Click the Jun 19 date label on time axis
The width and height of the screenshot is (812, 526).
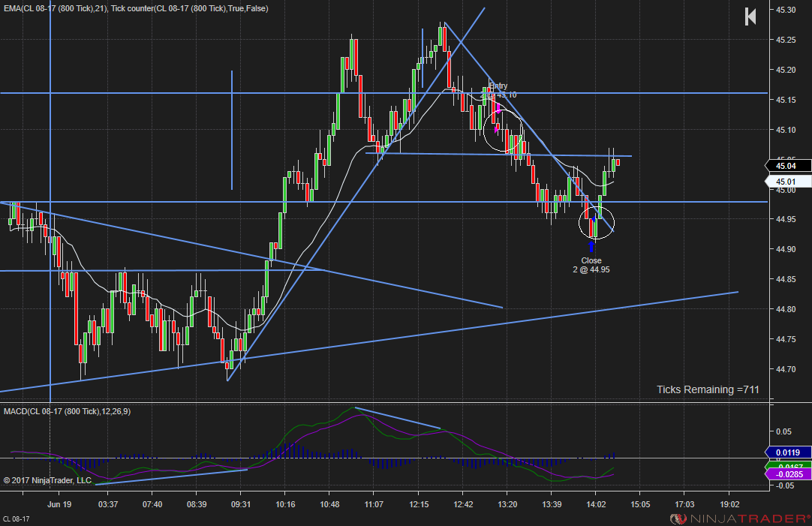59,504
